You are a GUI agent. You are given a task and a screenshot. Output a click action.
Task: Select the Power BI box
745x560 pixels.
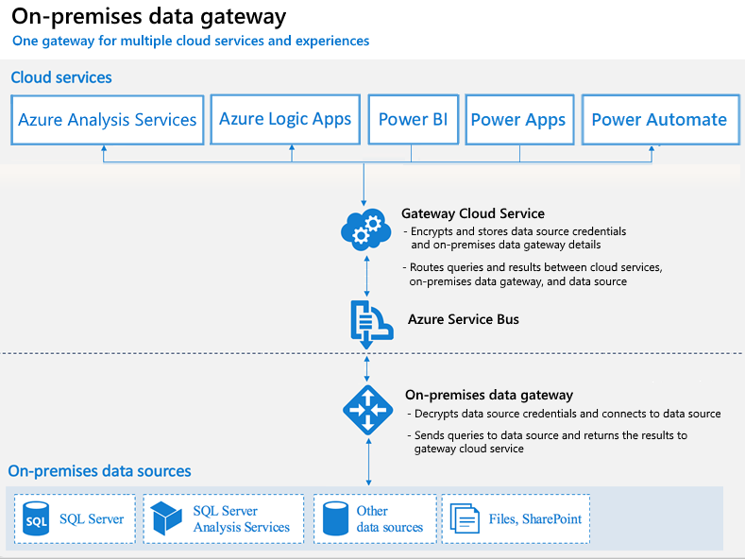(414, 119)
